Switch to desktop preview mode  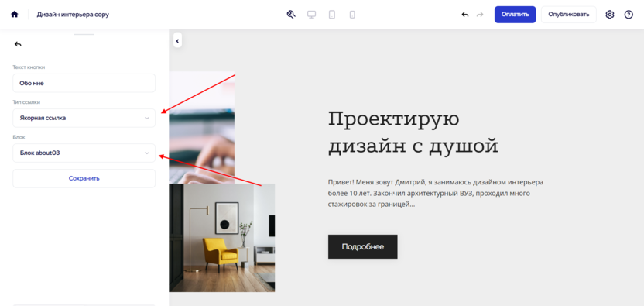click(x=312, y=15)
